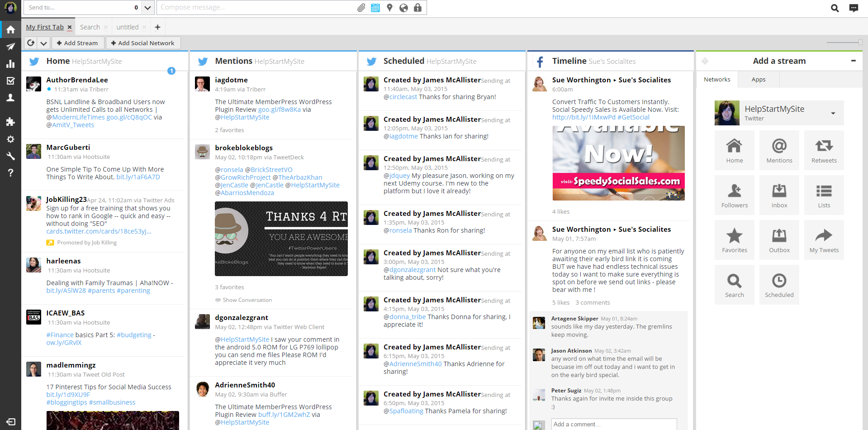The width and height of the screenshot is (868, 430).
Task: Collapse the Add a stream panel
Action: tap(853, 61)
